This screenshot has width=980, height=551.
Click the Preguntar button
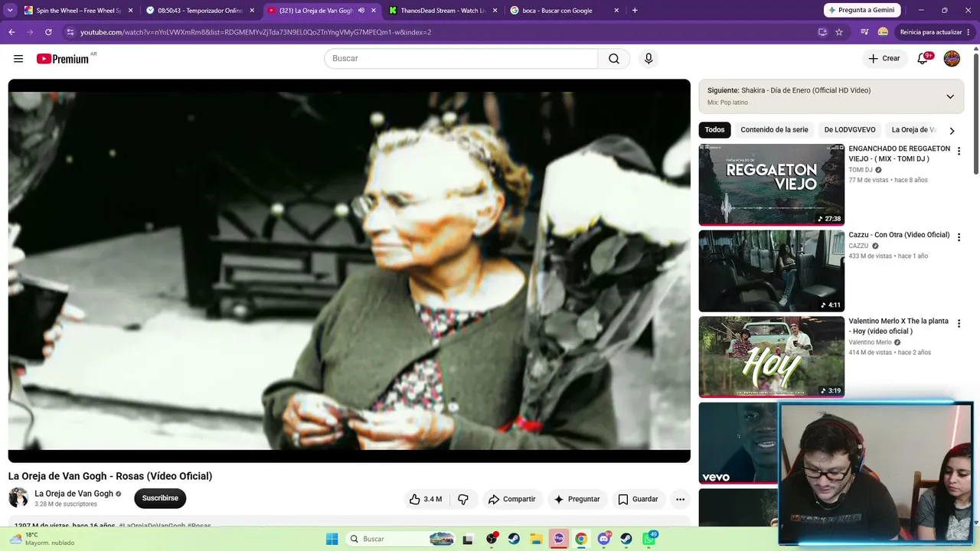(x=577, y=499)
